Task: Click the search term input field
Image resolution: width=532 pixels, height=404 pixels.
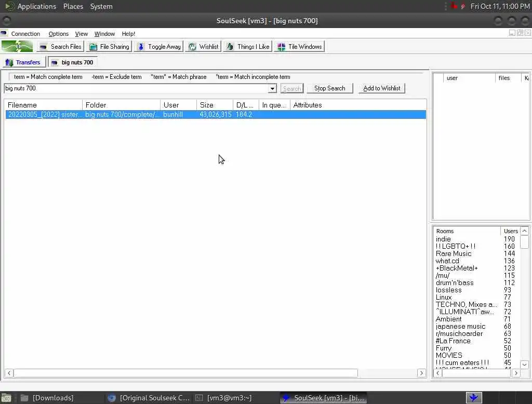Action: pyautogui.click(x=136, y=88)
